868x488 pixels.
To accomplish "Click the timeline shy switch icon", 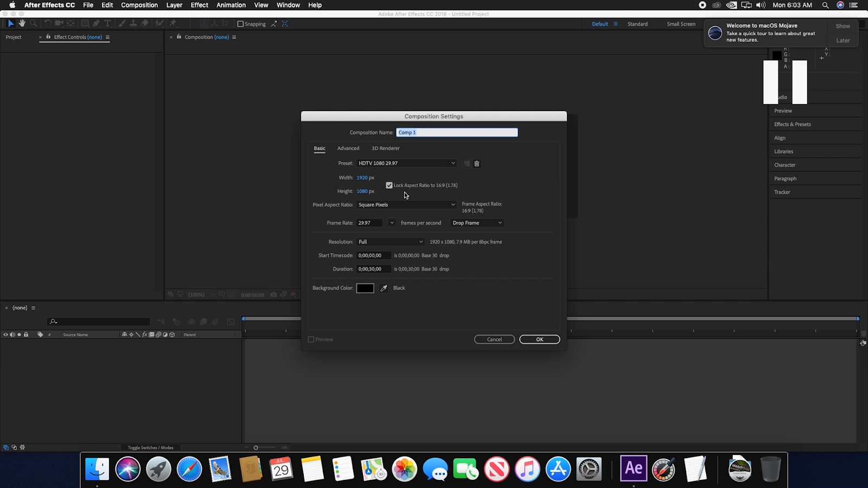I will 124,335.
